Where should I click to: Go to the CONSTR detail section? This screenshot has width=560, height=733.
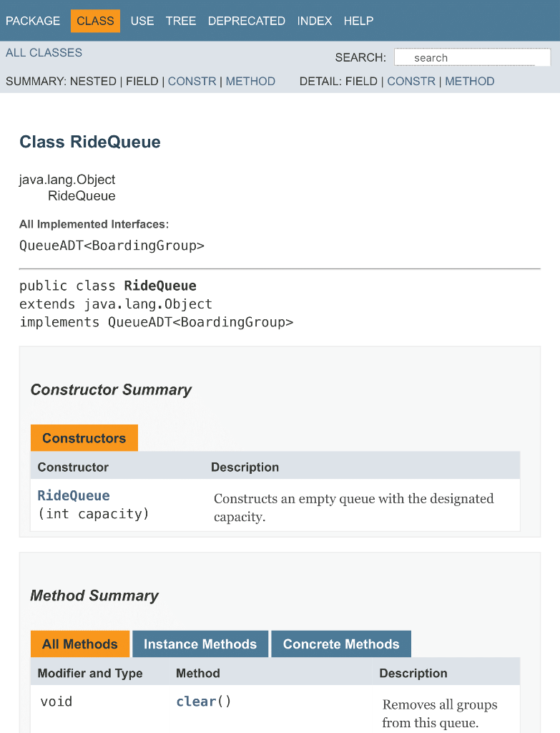(x=411, y=81)
